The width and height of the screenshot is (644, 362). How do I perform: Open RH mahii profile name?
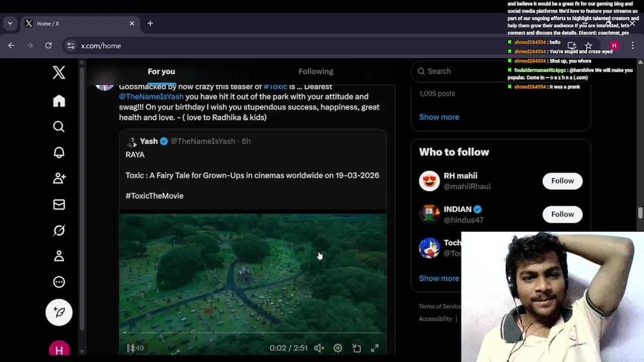460,175
